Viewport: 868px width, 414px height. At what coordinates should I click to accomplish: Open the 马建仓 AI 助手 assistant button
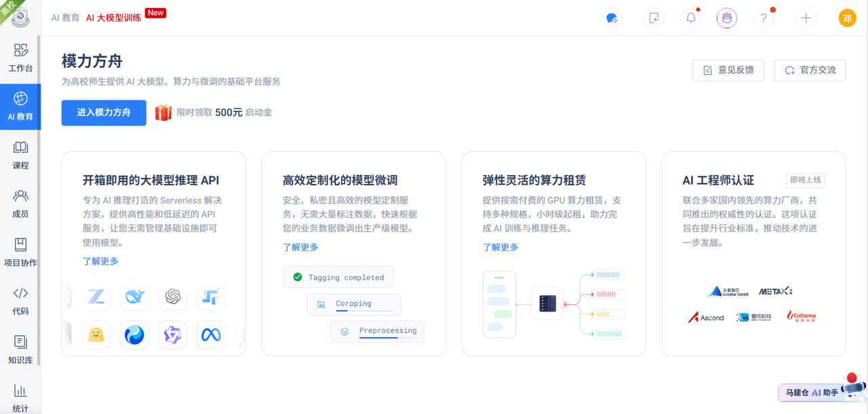(812, 392)
